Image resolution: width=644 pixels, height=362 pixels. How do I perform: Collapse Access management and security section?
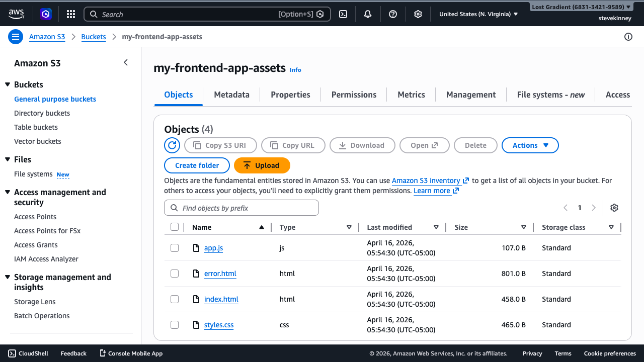8,192
